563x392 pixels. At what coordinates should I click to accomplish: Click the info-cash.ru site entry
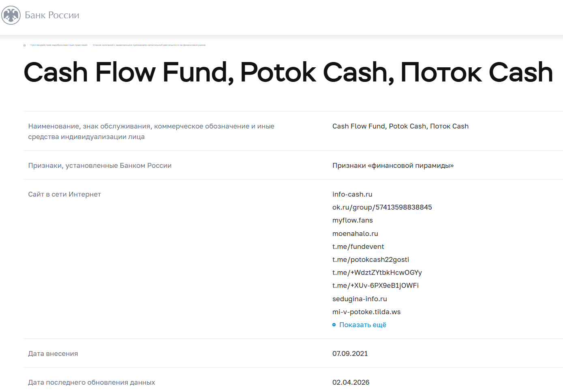pos(352,194)
